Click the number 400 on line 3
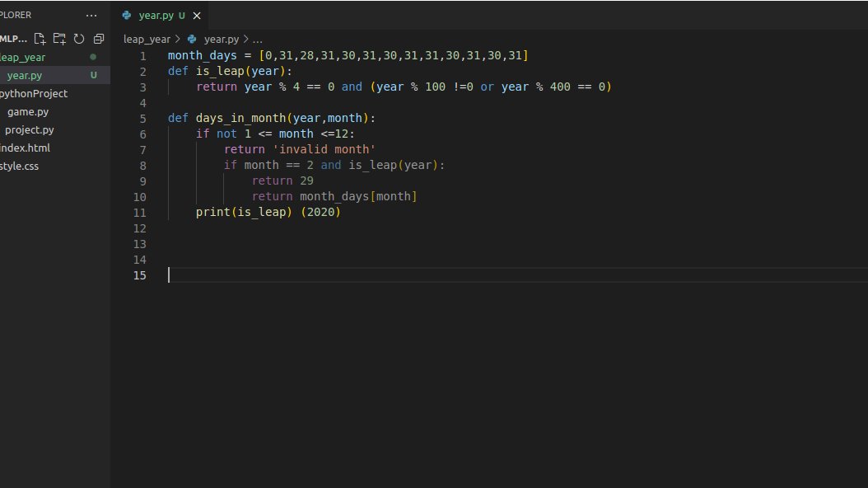 [560, 87]
